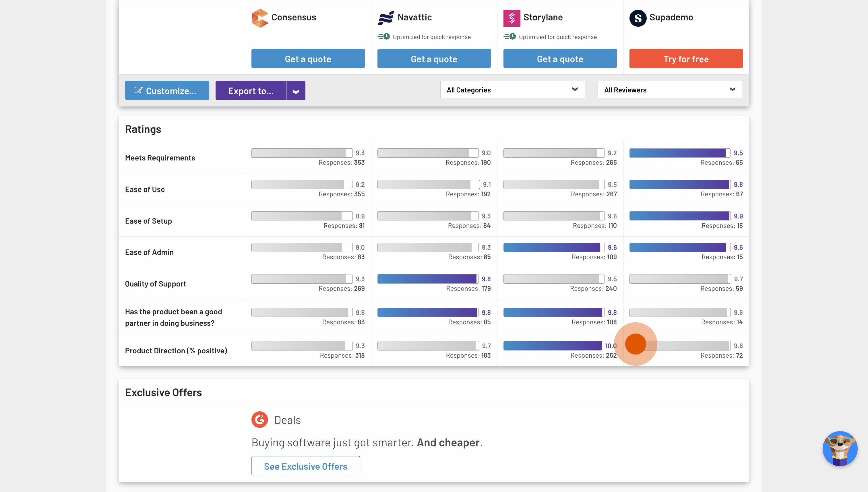
Task: Click Supademo Ease of Use 9.8 bar
Action: 680,185
